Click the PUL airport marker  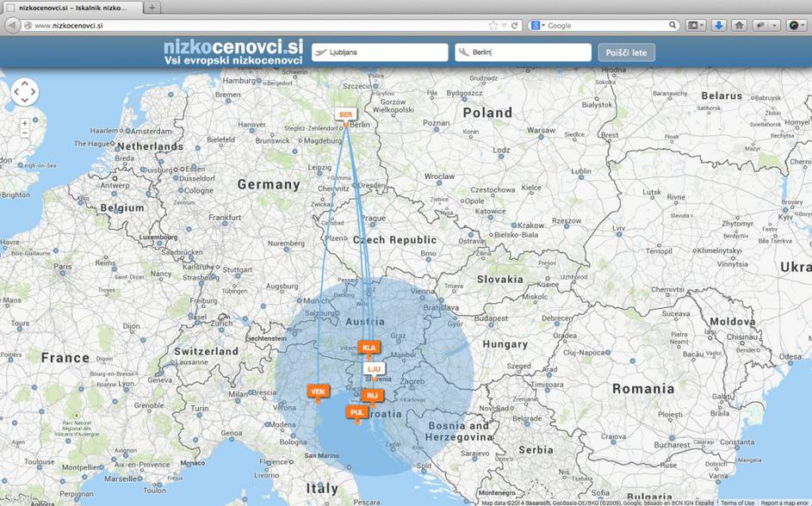tap(356, 412)
